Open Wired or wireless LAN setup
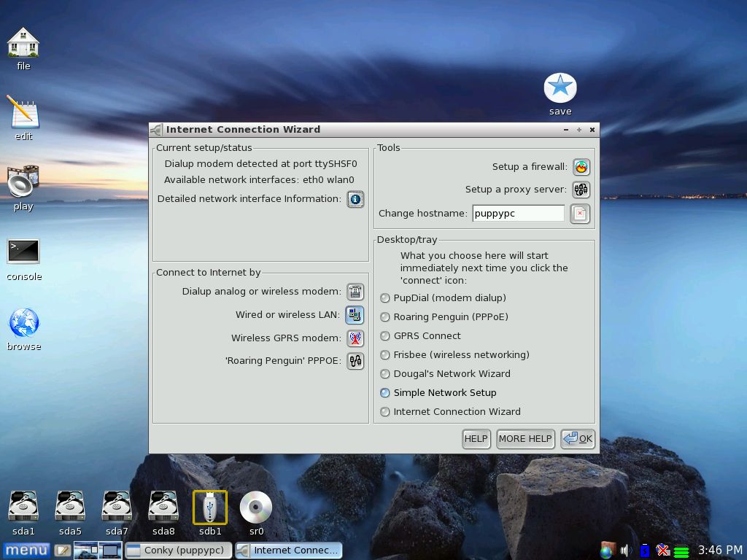 pyautogui.click(x=355, y=315)
